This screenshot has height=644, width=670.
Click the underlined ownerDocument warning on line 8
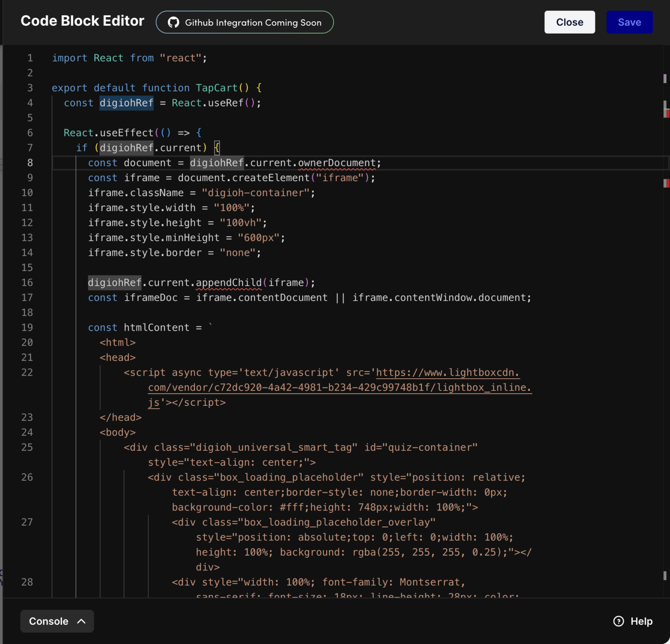click(337, 163)
